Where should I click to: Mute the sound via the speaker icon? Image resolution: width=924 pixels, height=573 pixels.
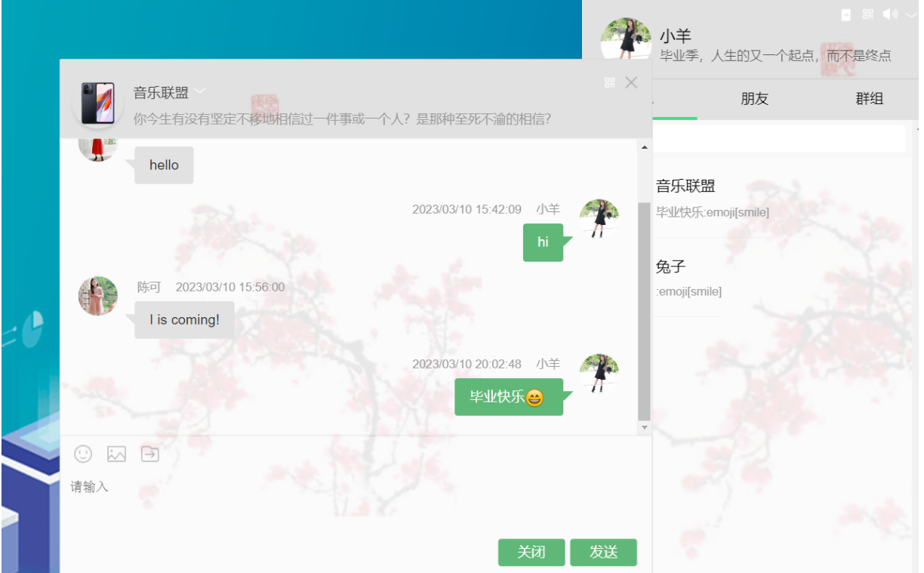pyautogui.click(x=889, y=14)
